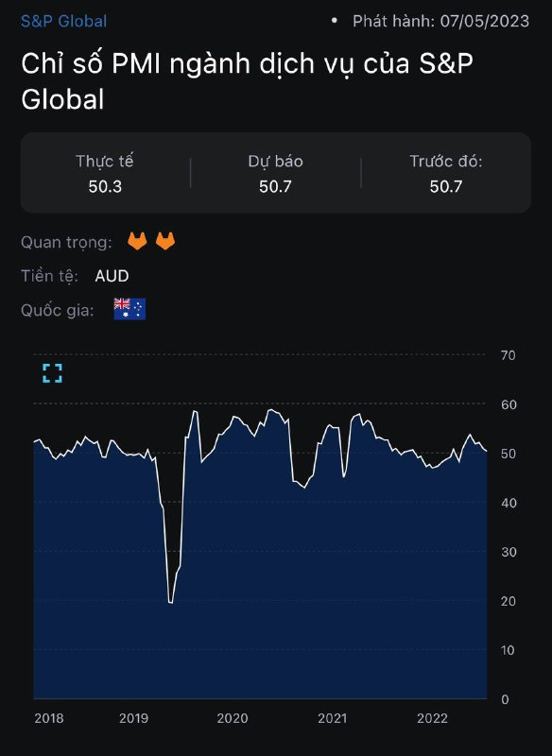552x756 pixels.
Task: Click the AUD currency label
Action: pyautogui.click(x=112, y=276)
